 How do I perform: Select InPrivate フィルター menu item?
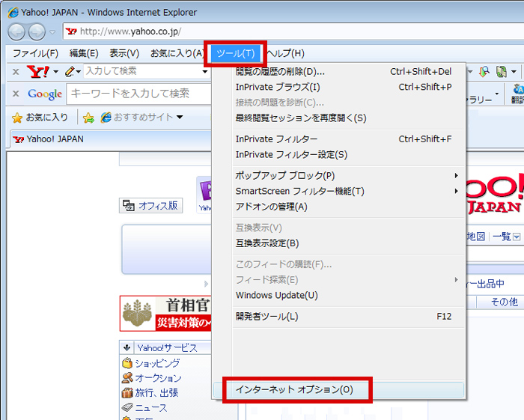coord(339,139)
